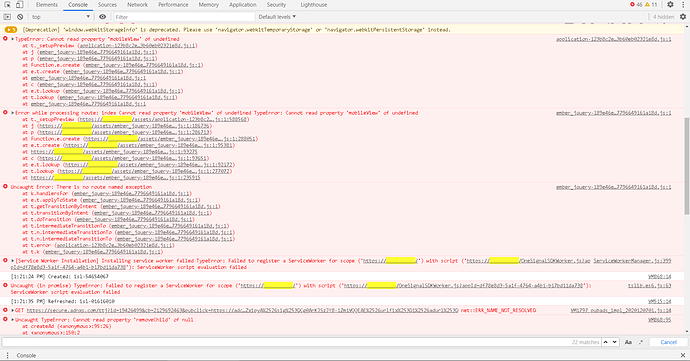Expand the GET secure.adnxs.com error entry
The height and width of the screenshot is (361, 690).
pos(12,310)
